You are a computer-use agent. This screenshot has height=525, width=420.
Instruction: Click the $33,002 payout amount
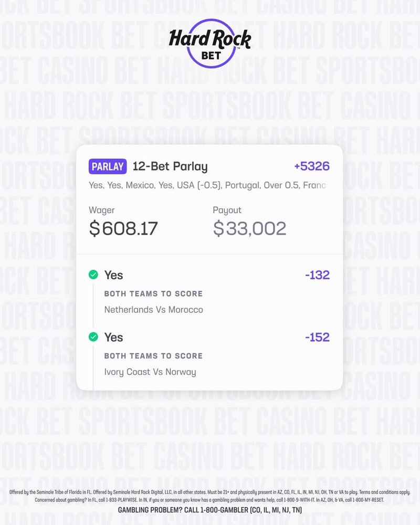(x=249, y=228)
